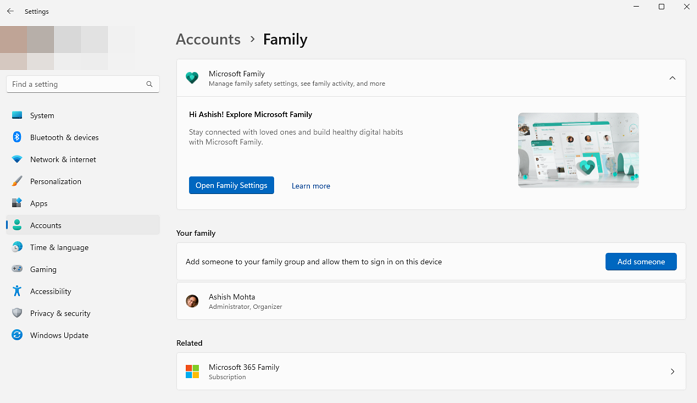This screenshot has height=403, width=697.
Task: Click the Learn more link
Action: click(310, 186)
